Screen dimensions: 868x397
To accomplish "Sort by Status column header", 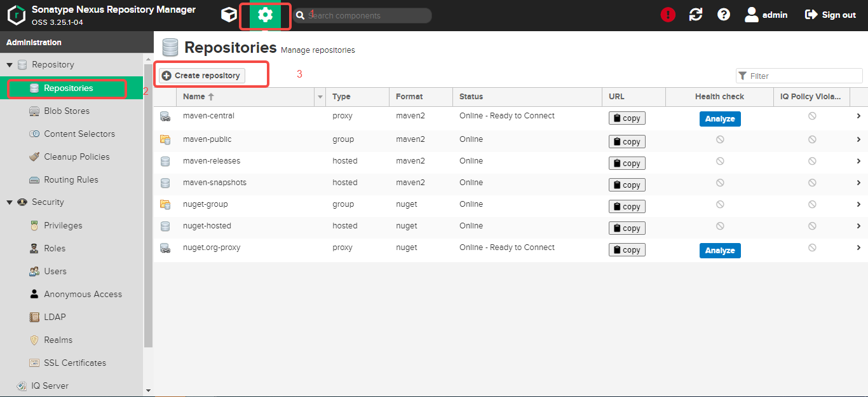I will point(527,97).
